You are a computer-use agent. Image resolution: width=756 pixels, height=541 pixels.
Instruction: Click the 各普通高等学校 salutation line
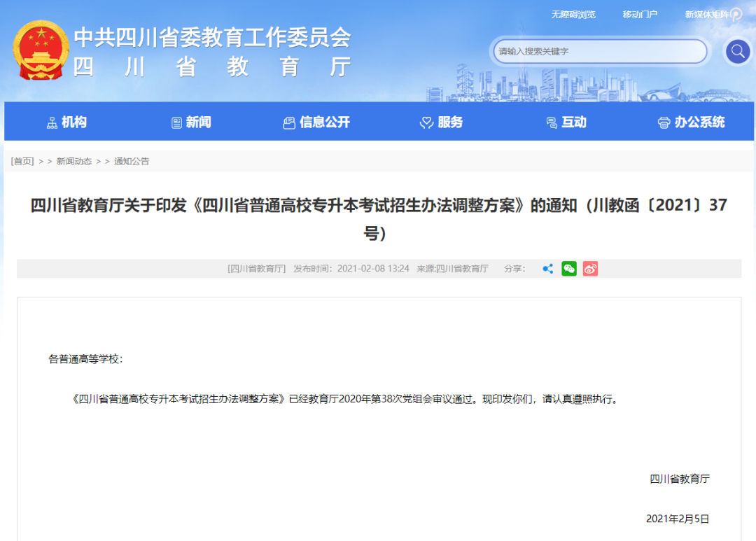pyautogui.click(x=86, y=359)
